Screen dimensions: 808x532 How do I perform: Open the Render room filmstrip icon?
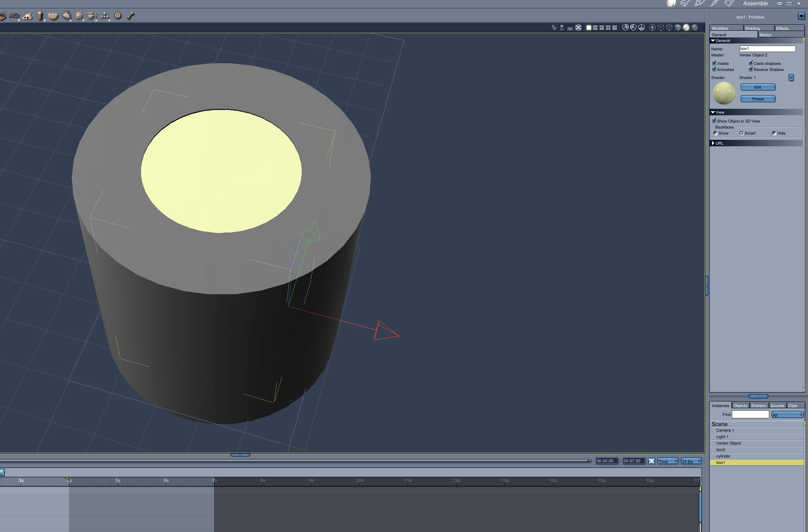point(729,3)
